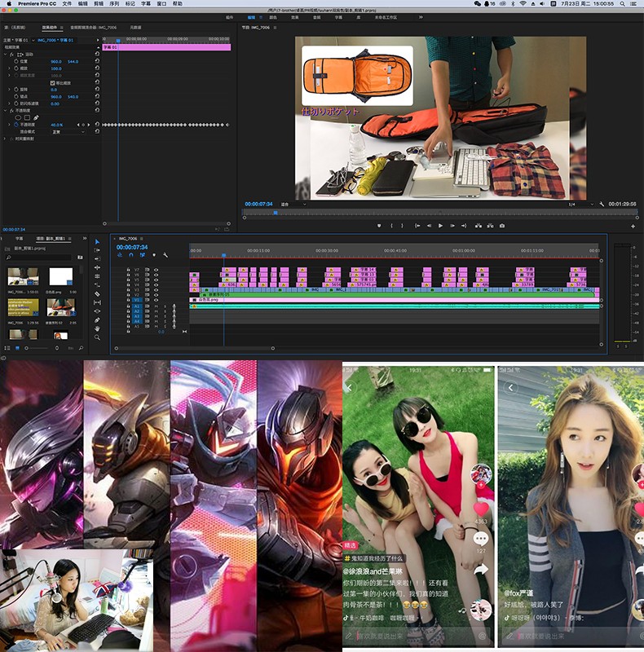The image size is (644, 652).
Task: Click Mark In bracket in Program monitor
Action: [391, 226]
